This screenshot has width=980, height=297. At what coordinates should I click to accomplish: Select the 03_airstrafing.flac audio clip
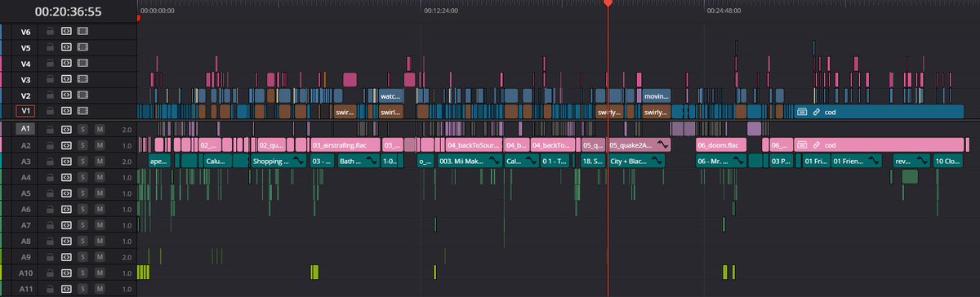click(345, 145)
